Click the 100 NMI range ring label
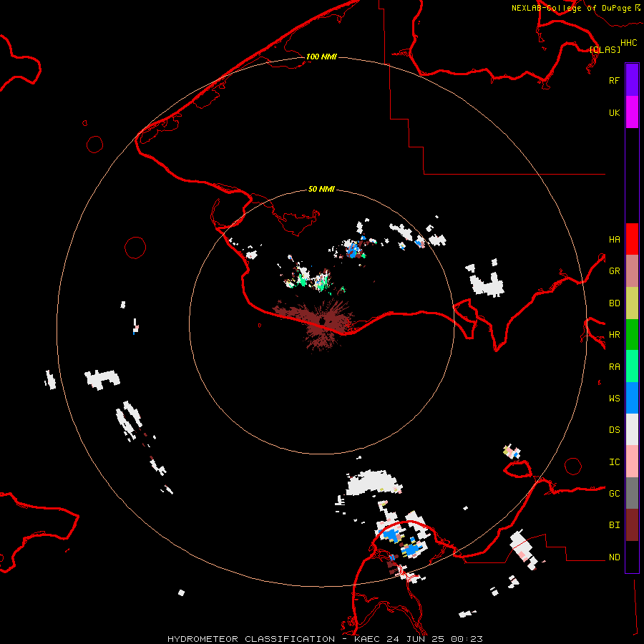The width and height of the screenshot is (644, 644). [x=321, y=57]
